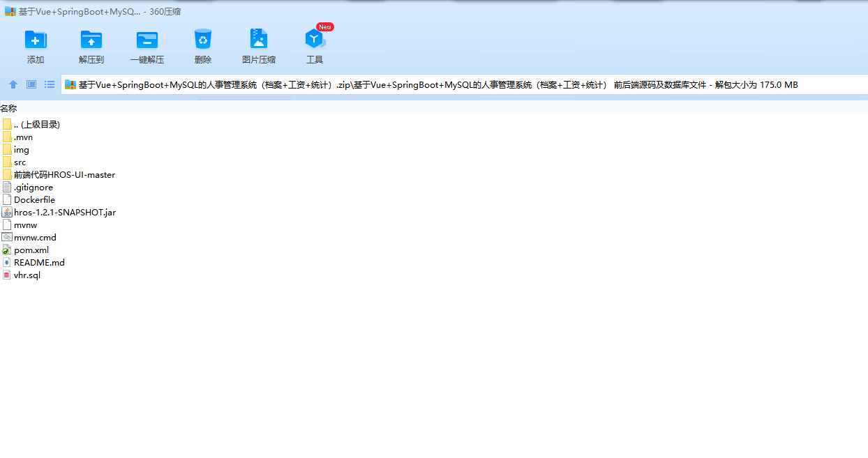Select the 'hros-1.2.1-SNAPSHOT.jar' file name
This screenshot has height=458, width=868.
pos(65,212)
